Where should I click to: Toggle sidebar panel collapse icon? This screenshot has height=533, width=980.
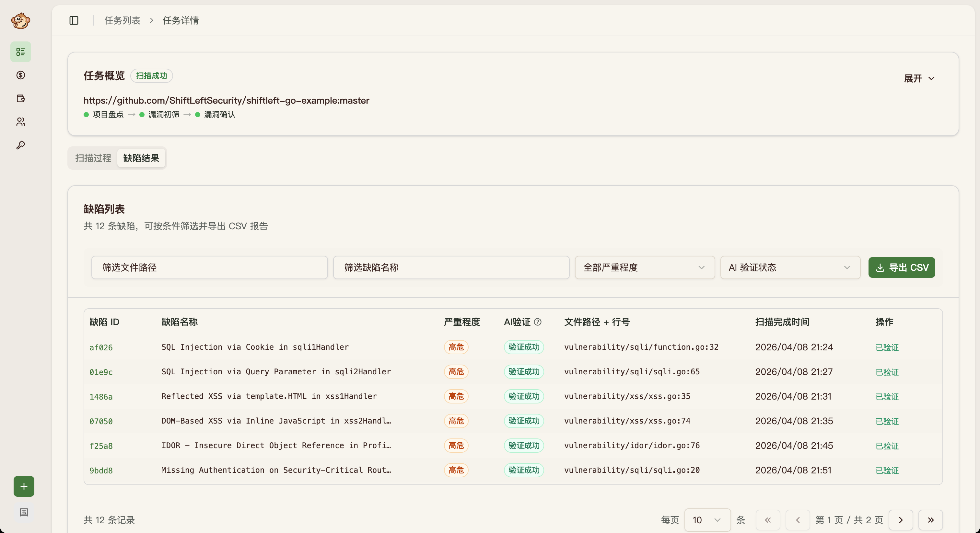(x=74, y=20)
